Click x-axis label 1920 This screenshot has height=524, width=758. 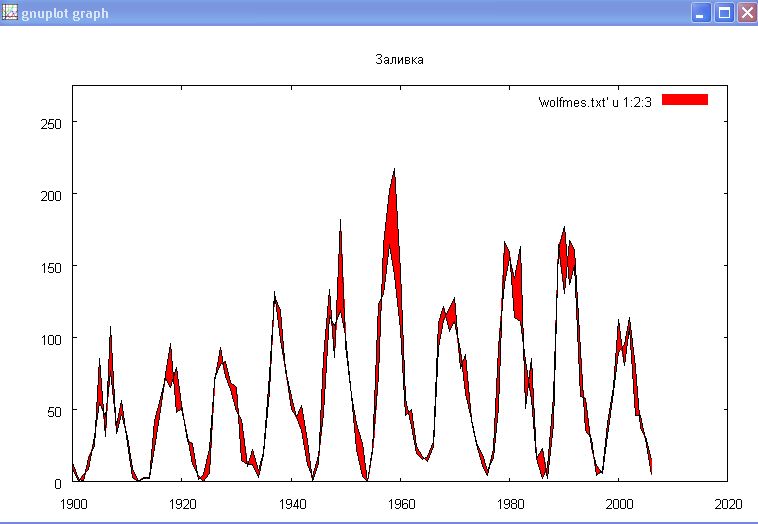182,504
